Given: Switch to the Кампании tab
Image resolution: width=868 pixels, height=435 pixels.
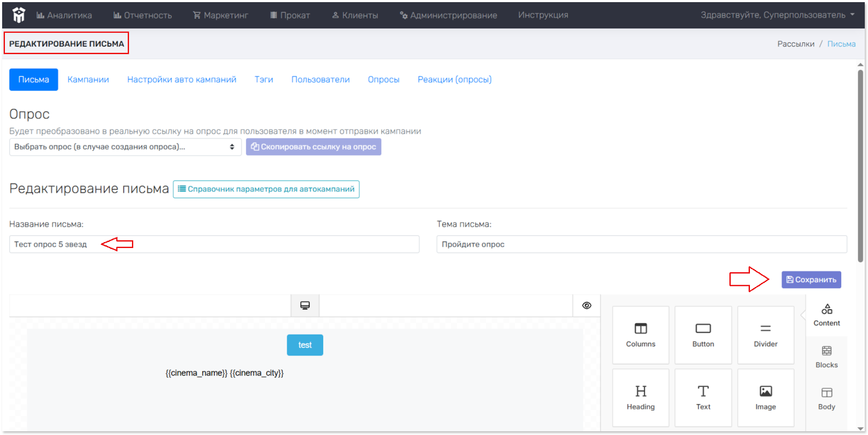Looking at the screenshot, I should point(88,80).
